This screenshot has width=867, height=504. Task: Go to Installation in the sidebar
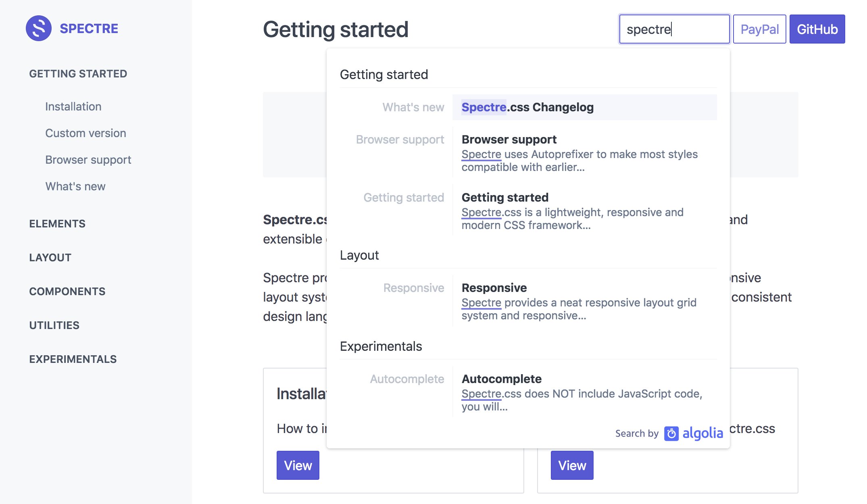point(73,106)
